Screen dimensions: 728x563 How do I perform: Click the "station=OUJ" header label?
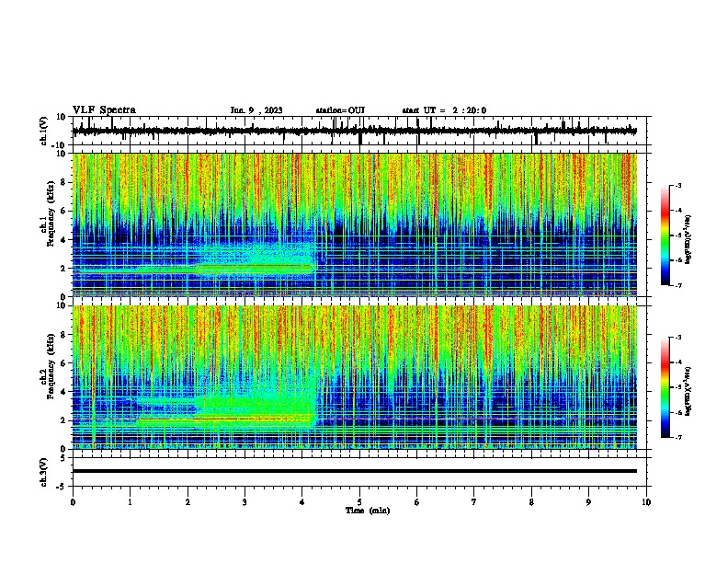coord(340,110)
